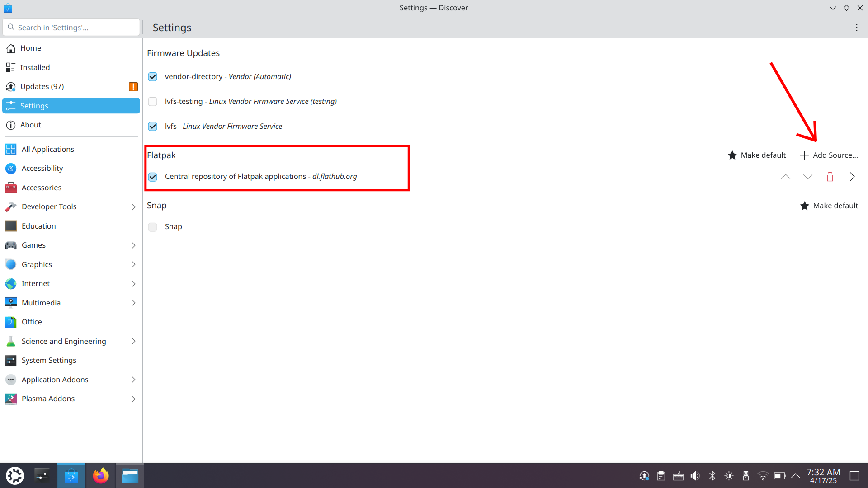Expand the Internet subcategories arrow

133,284
